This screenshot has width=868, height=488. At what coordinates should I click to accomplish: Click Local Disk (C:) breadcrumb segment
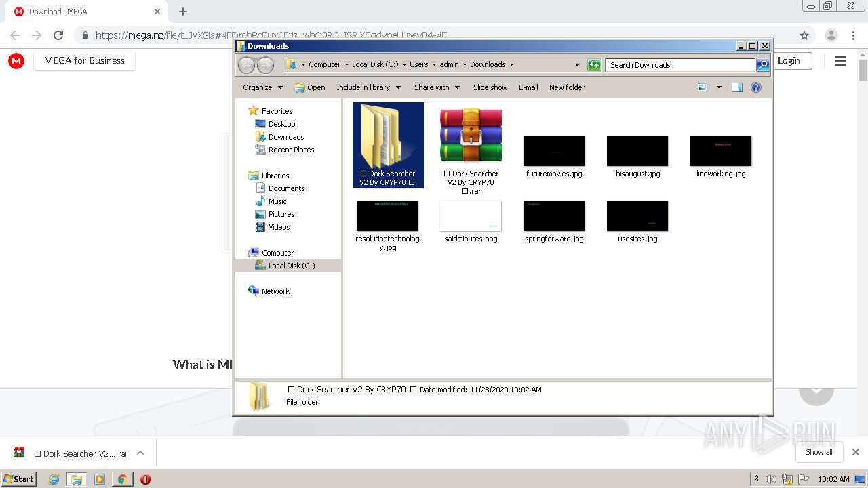(375, 65)
